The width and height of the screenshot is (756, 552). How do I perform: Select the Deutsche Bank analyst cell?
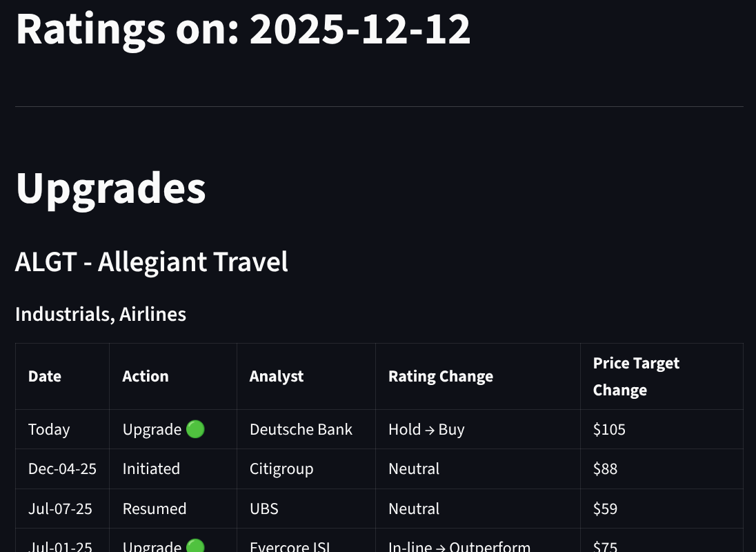tap(301, 429)
